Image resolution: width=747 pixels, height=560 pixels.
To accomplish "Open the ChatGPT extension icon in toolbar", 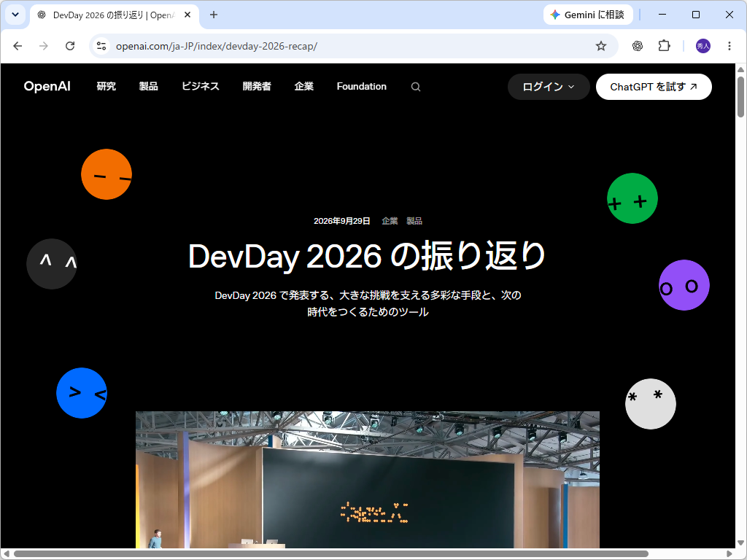I will coord(638,46).
